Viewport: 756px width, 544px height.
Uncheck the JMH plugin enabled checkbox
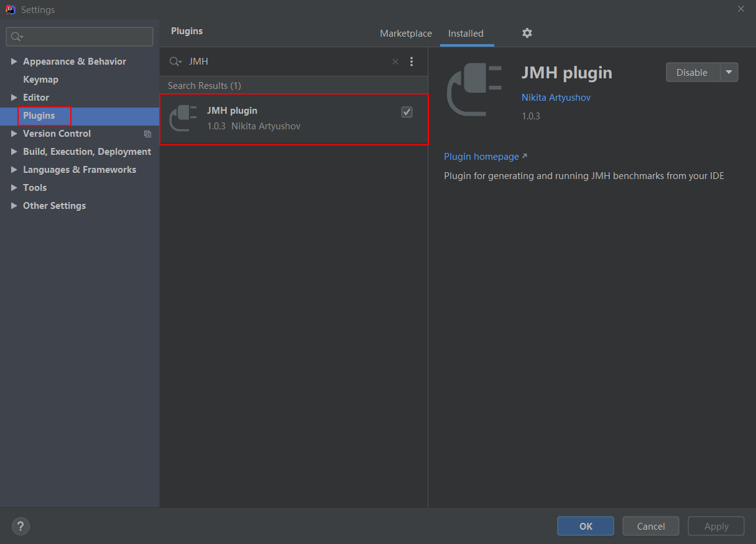(x=407, y=112)
